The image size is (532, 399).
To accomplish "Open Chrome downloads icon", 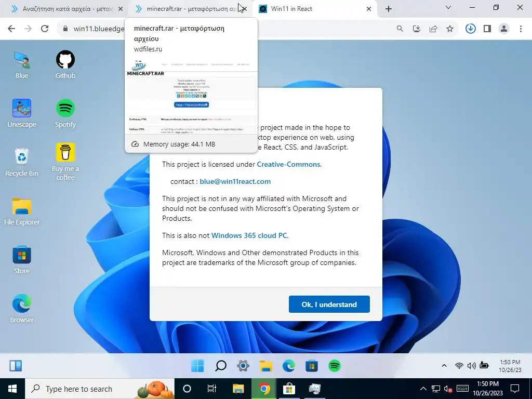I will (x=471, y=29).
